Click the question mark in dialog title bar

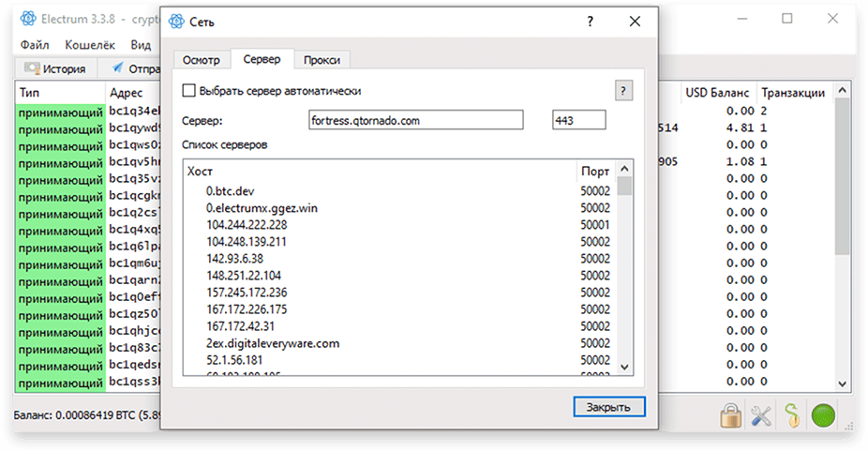(591, 22)
